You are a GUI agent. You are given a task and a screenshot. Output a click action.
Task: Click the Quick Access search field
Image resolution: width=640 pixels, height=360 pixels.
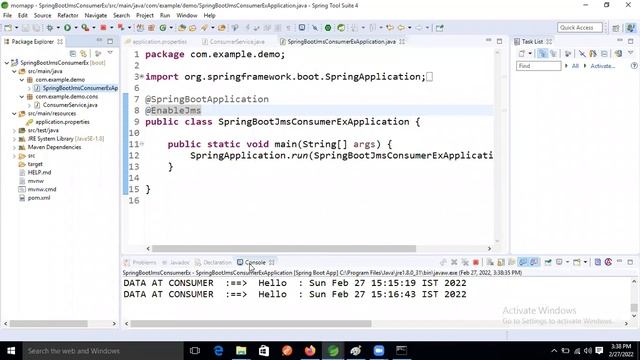[x=580, y=28]
